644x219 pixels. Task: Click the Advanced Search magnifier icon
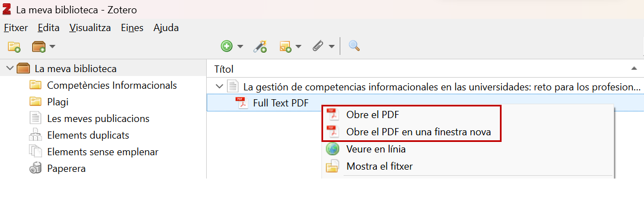[x=354, y=46]
